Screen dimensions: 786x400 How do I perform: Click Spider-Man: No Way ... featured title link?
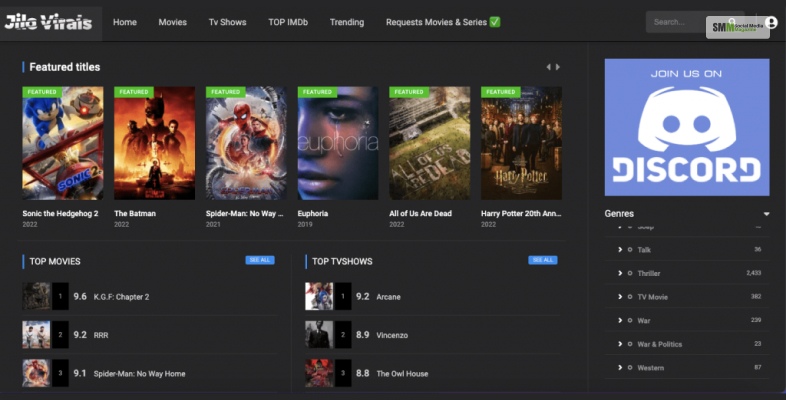click(x=245, y=214)
